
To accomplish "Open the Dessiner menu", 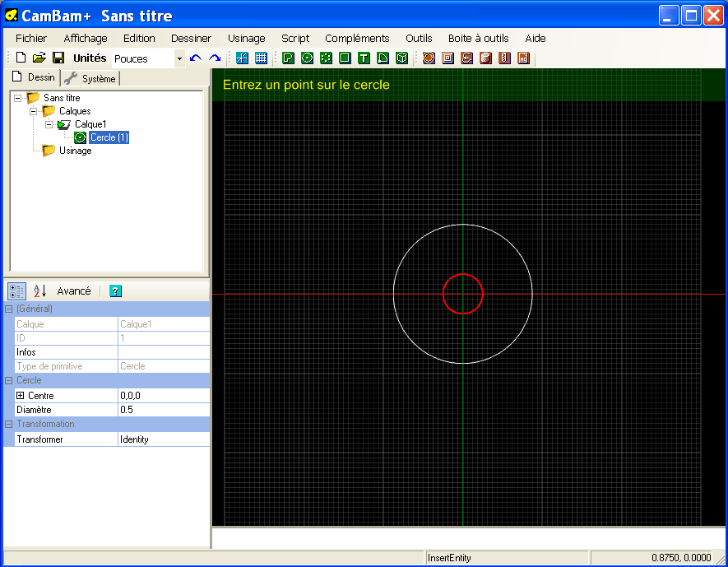I will [191, 38].
